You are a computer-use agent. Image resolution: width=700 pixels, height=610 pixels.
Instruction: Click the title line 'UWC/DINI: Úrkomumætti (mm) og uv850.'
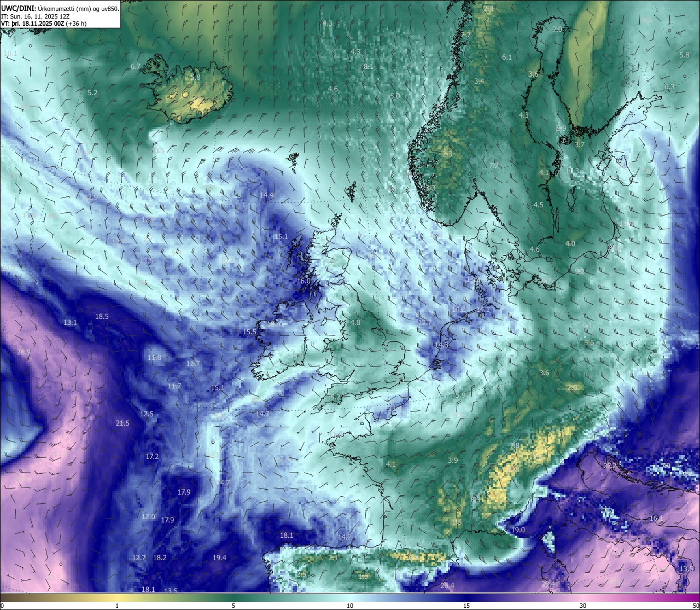(60, 9)
